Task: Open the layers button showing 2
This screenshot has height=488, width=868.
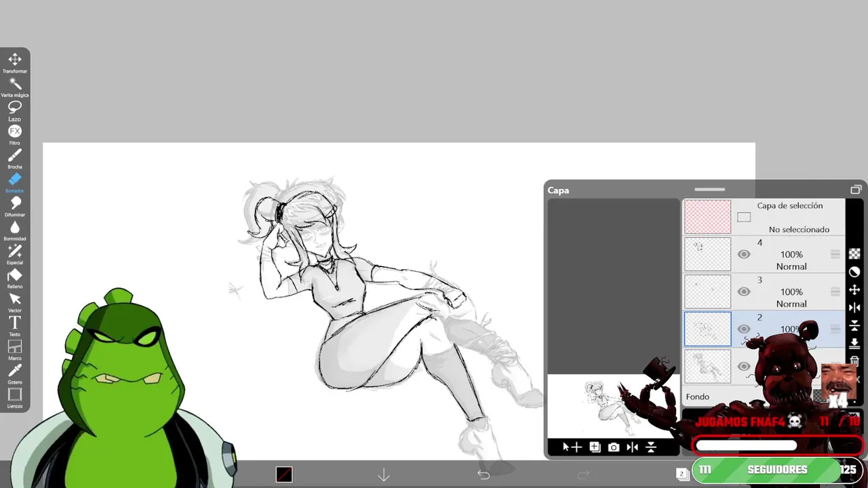Action: [x=682, y=474]
